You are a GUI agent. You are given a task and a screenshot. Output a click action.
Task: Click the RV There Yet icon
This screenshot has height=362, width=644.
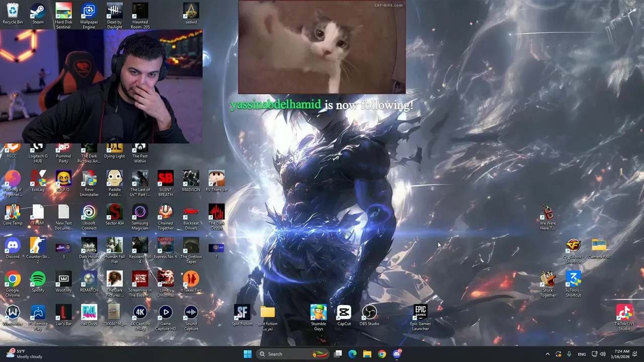[216, 181]
